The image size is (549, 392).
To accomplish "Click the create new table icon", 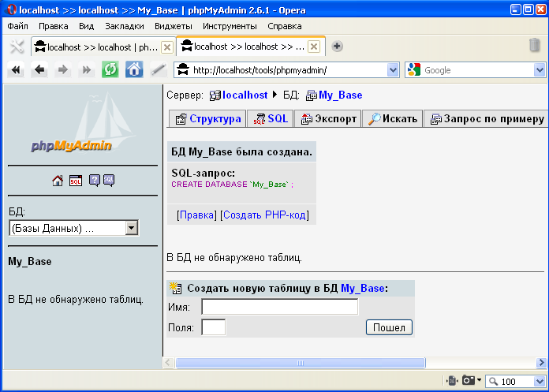I will pos(175,288).
